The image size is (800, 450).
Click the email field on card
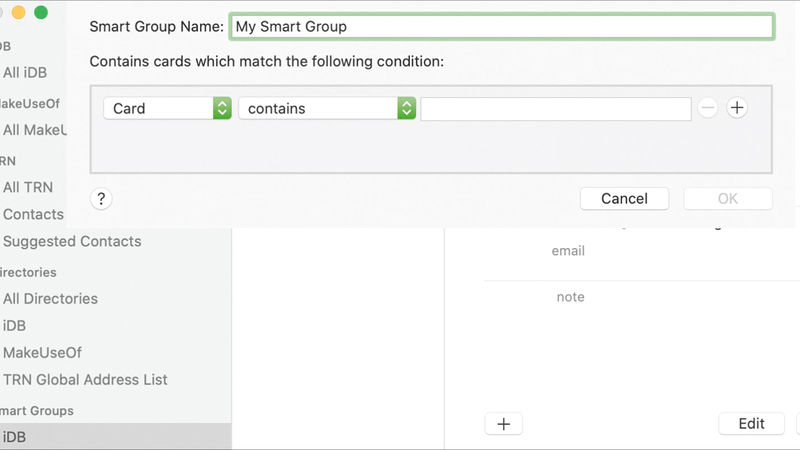pyautogui.click(x=568, y=251)
